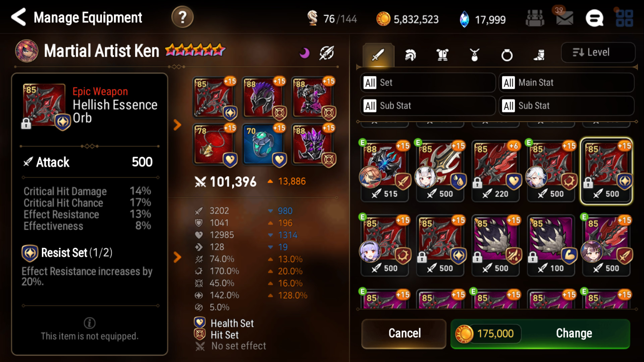The image size is (644, 362).
Task: Open the grid menu icon
Action: [x=624, y=18]
